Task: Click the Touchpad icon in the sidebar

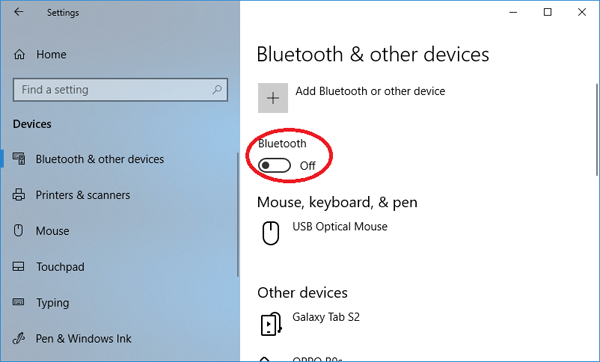Action: [x=18, y=266]
